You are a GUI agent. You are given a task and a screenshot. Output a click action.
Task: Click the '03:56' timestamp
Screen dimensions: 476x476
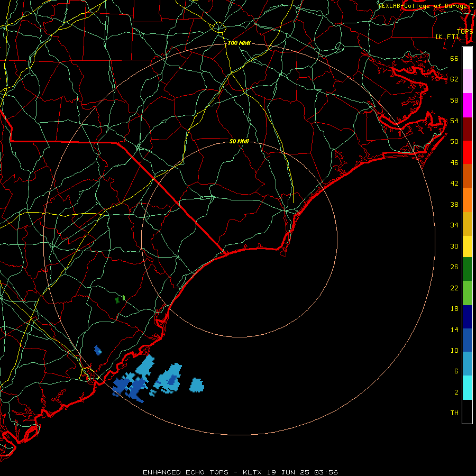[x=326, y=472]
